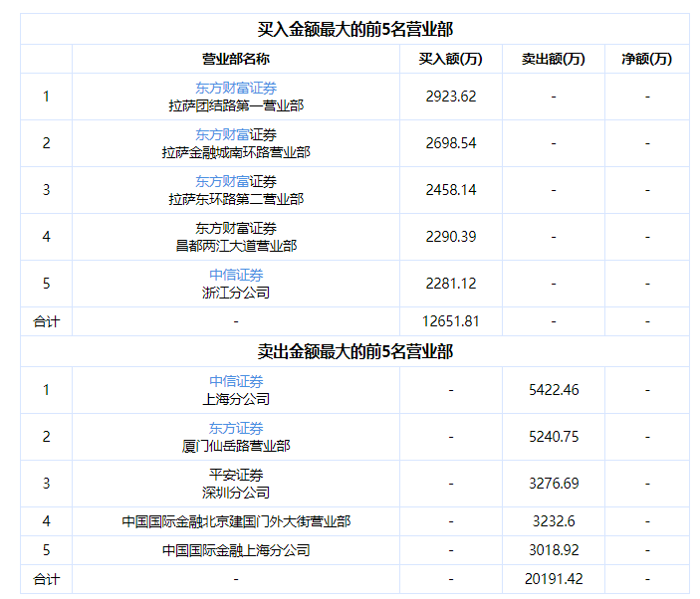Click sell amount 3276.69

click(x=554, y=484)
